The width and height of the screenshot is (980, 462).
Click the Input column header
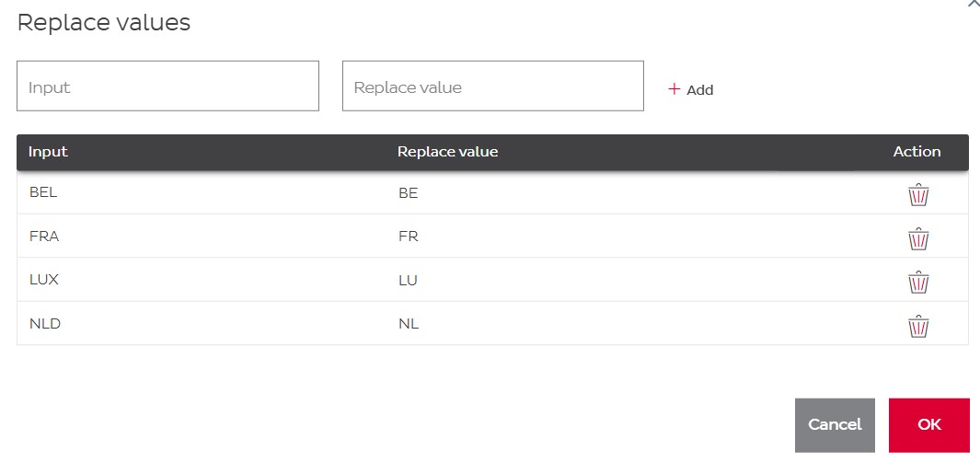[48, 152]
